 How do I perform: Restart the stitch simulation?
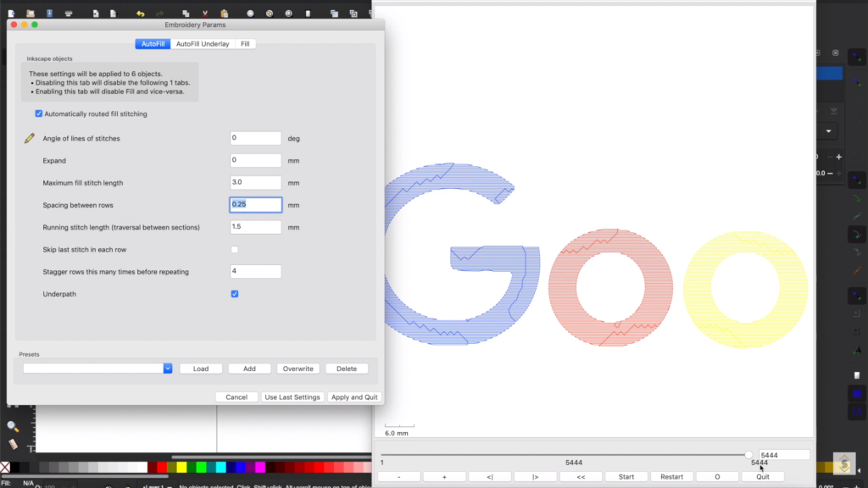671,476
